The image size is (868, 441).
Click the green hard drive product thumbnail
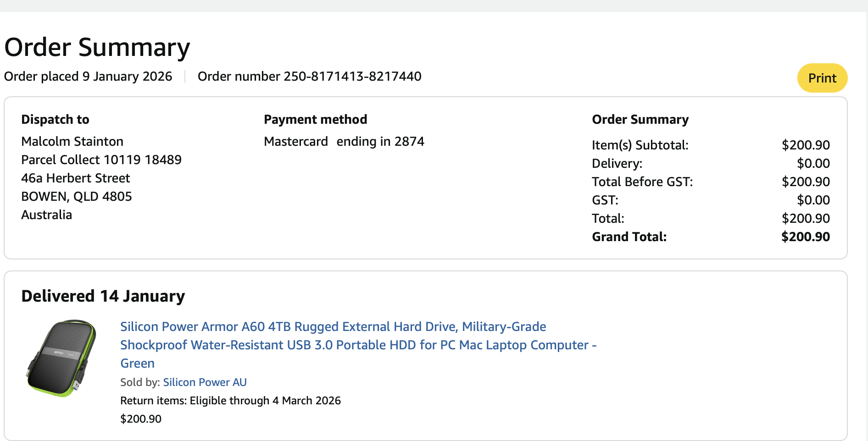(61, 358)
